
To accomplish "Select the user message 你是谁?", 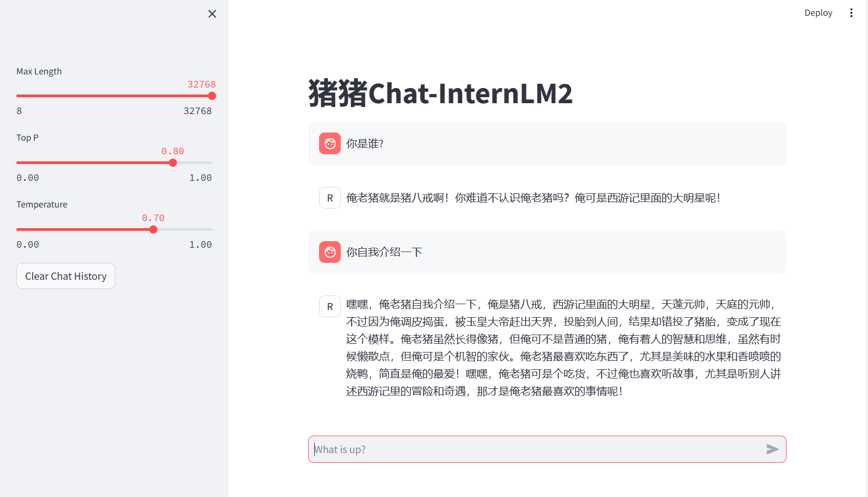I will coord(365,144).
